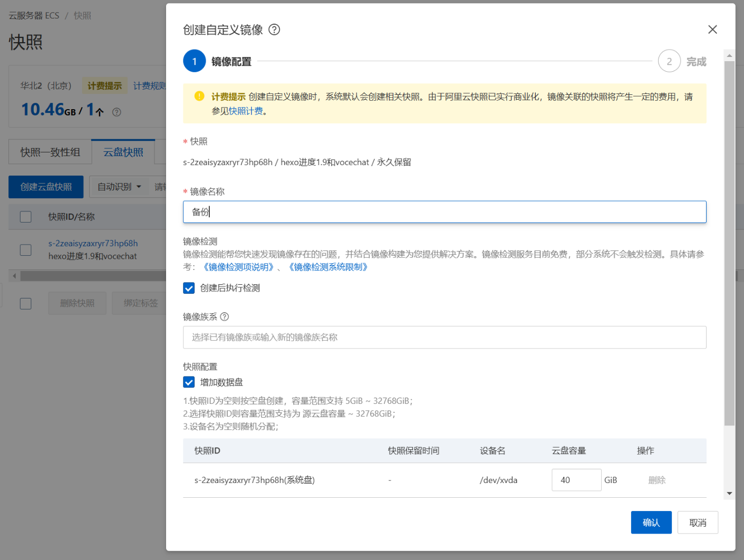The height and width of the screenshot is (560, 744).
Task: Click step 1 镜像配置 circle
Action: click(x=194, y=61)
